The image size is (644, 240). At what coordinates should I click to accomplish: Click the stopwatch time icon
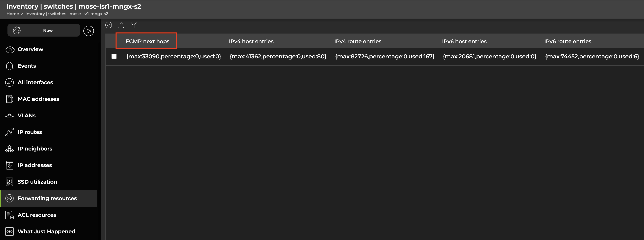pyautogui.click(x=17, y=31)
